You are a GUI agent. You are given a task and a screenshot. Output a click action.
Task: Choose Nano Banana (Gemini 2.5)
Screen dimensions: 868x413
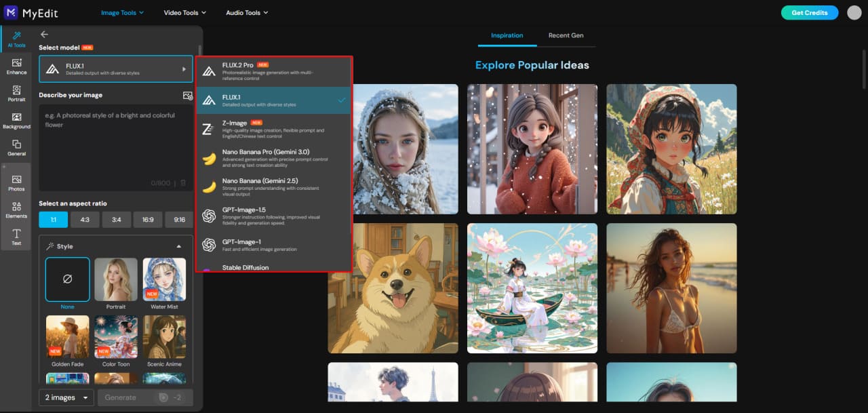coord(273,186)
